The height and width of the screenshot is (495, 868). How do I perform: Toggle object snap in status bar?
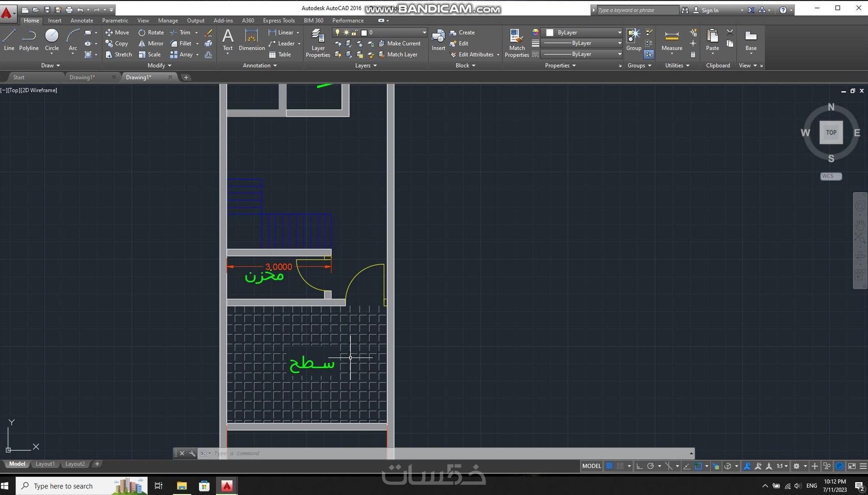click(x=698, y=466)
